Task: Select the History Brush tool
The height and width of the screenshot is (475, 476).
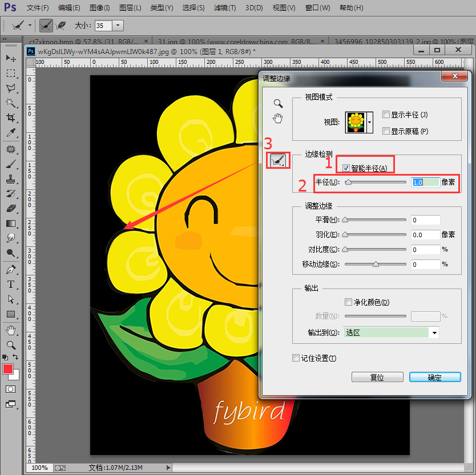Action: click(11, 194)
